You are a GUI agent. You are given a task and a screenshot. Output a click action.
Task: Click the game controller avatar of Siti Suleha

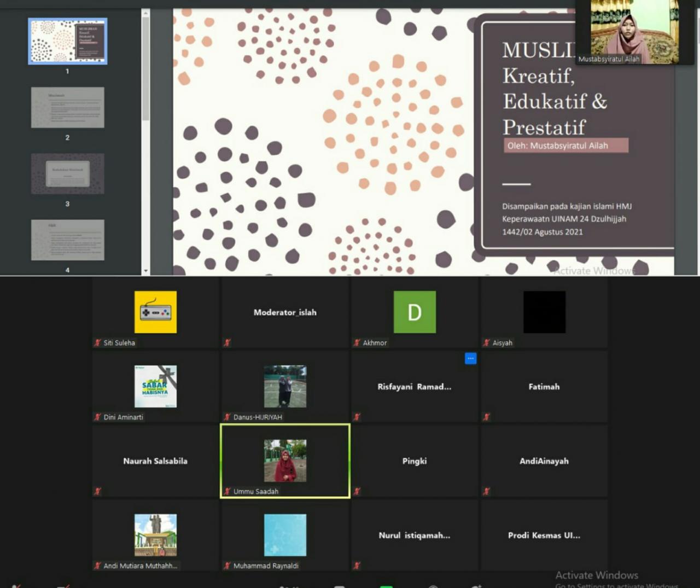(155, 312)
